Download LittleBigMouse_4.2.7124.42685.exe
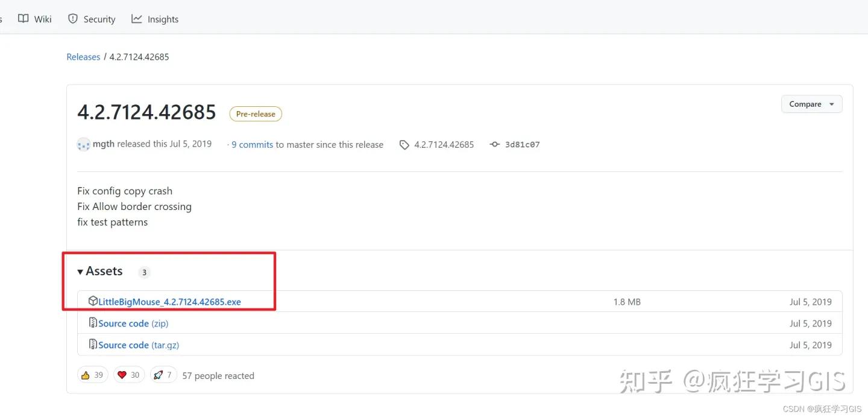This screenshot has width=868, height=417. point(169,301)
